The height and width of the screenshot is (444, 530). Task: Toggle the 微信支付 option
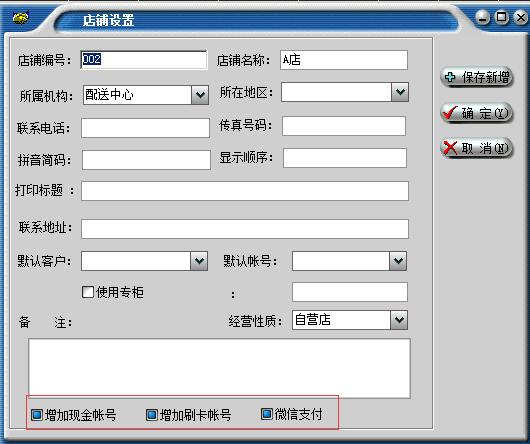(267, 414)
